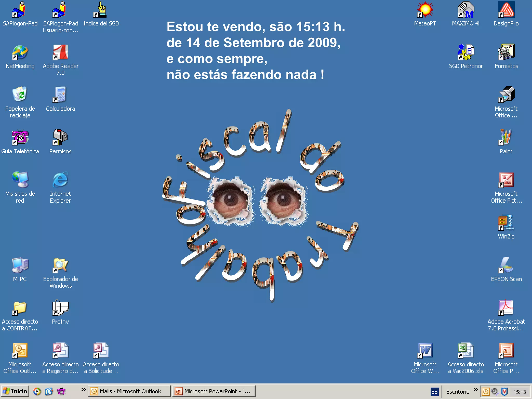Open DesignPro desktop shortcut
This screenshot has width=532, height=399.
(x=506, y=10)
